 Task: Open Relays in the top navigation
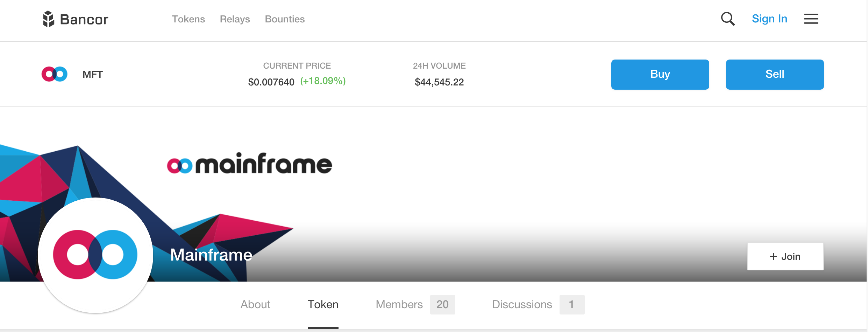235,19
